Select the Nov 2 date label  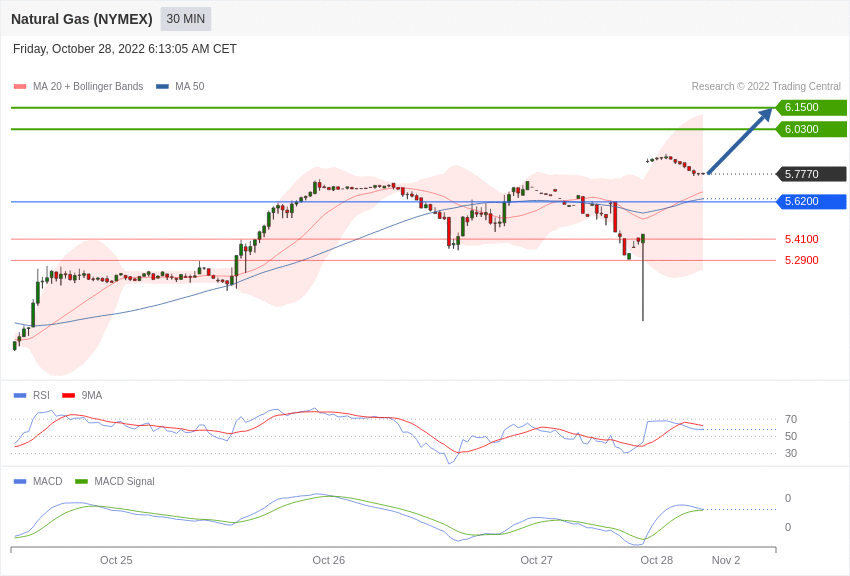point(725,560)
